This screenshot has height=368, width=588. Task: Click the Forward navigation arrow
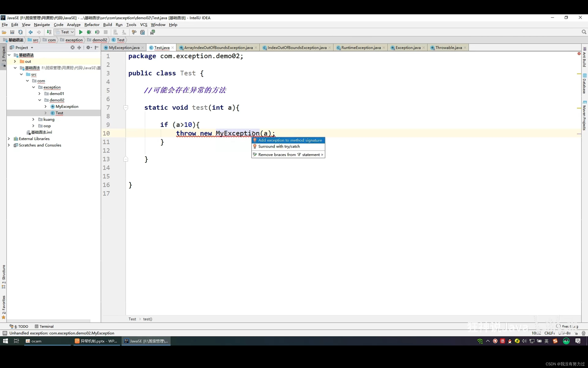(x=39, y=32)
